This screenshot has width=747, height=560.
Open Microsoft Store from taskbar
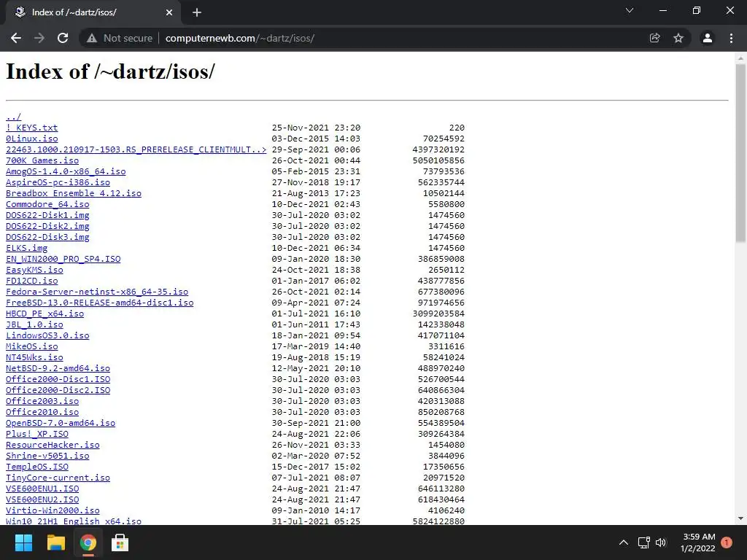pos(120,542)
